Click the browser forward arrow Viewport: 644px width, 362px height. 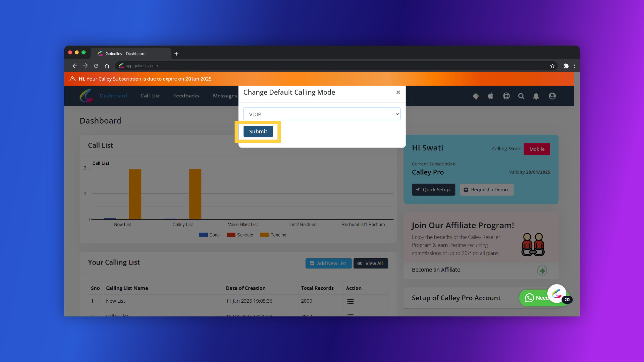click(x=85, y=66)
